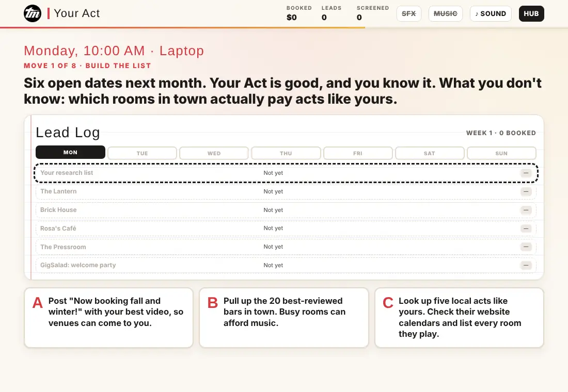Image resolution: width=568 pixels, height=392 pixels.
Task: Open the SUN tab
Action: (x=501, y=153)
